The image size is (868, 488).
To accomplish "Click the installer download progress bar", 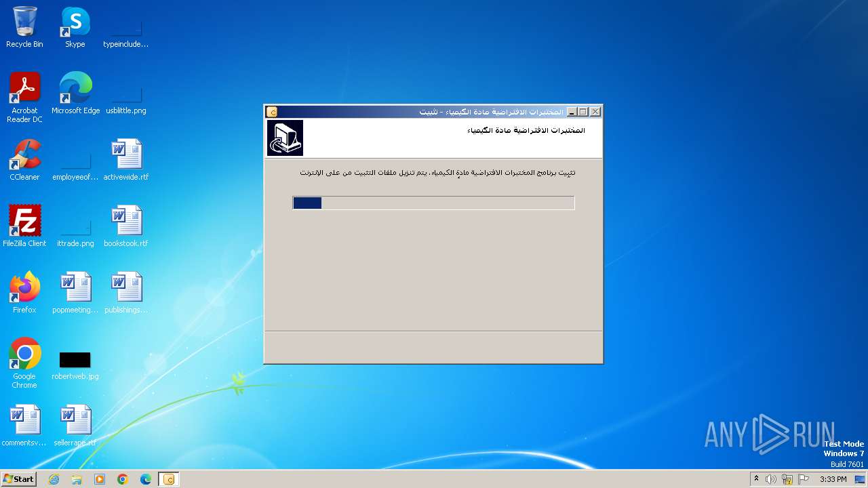I will (433, 203).
